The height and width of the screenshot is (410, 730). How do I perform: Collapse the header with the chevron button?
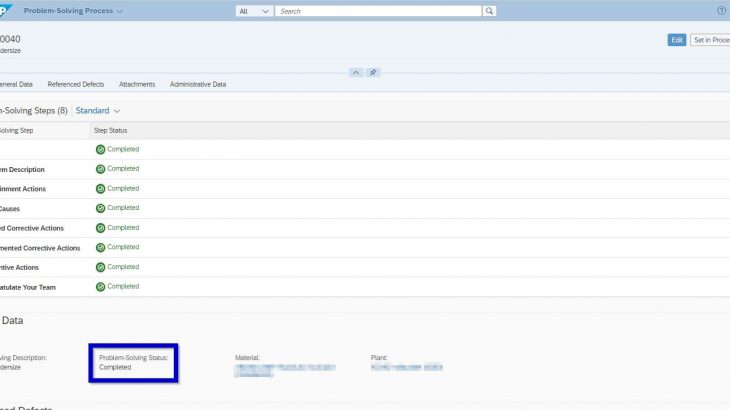[x=355, y=73]
